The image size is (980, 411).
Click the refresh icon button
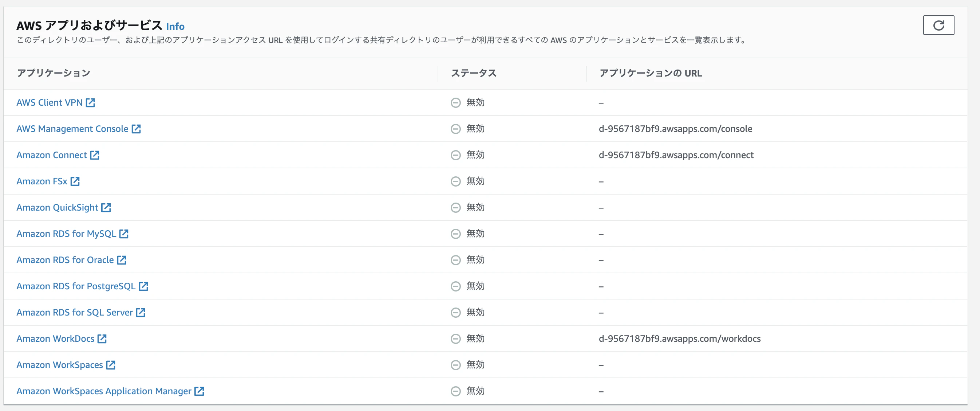(938, 25)
